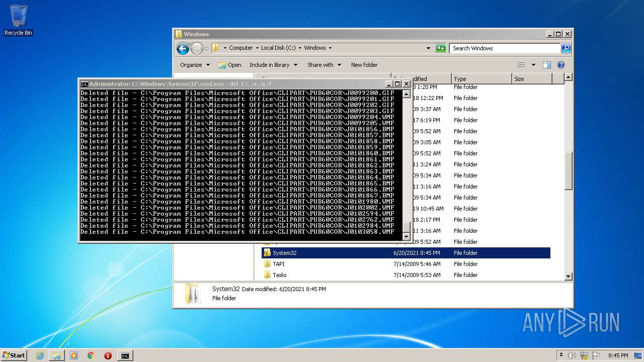Click the Start button
Viewport: 644px width, 362px height.
(x=14, y=355)
